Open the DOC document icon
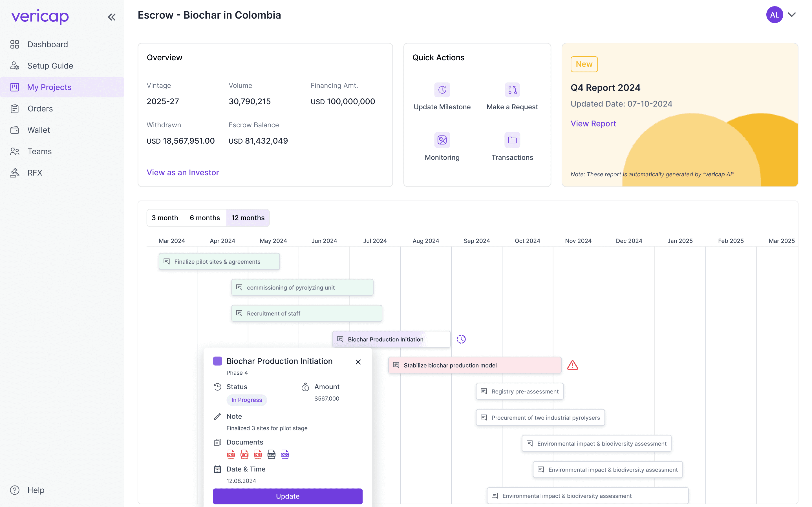Image resolution: width=812 pixels, height=507 pixels. coord(284,455)
